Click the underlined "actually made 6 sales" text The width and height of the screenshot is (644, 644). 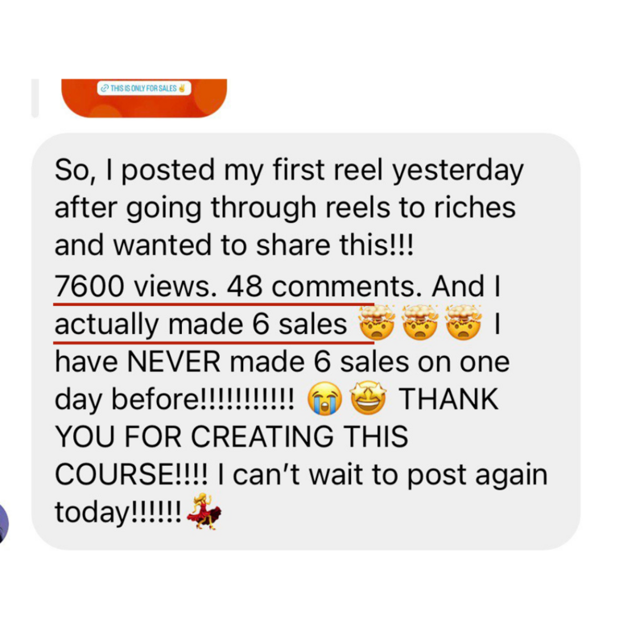pos(200,324)
